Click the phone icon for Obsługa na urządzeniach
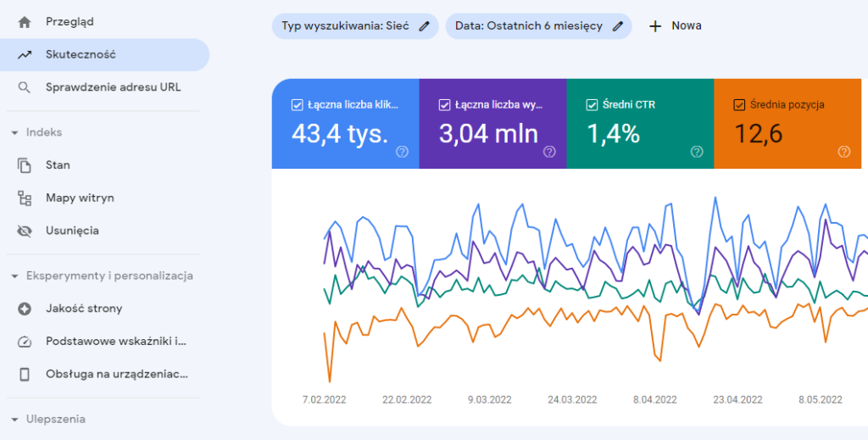Screen dimensions: 868x440 click(25, 374)
